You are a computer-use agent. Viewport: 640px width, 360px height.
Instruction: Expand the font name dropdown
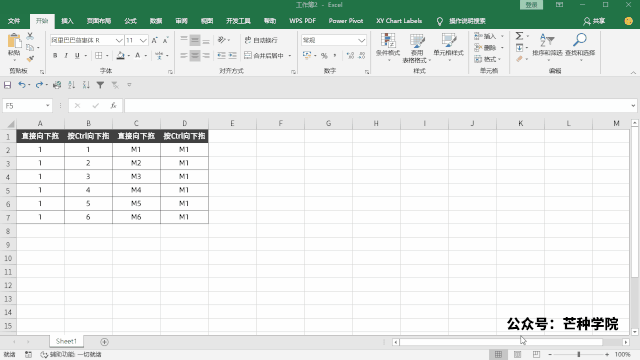point(119,40)
